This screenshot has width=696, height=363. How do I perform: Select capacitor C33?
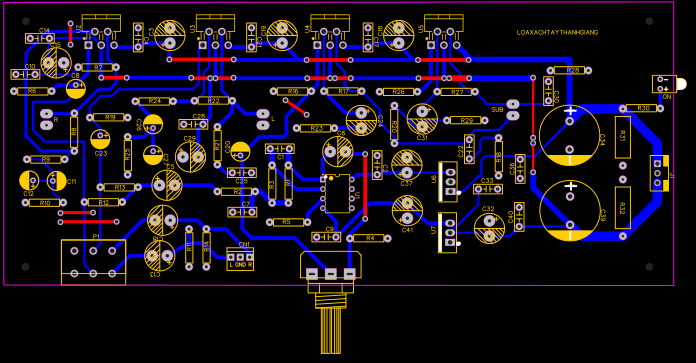pyautogui.click(x=488, y=188)
